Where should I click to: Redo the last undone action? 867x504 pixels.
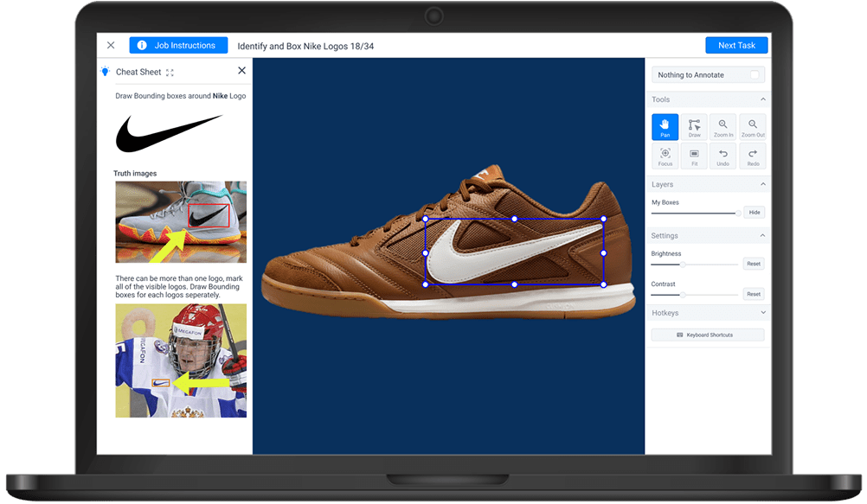(x=753, y=156)
